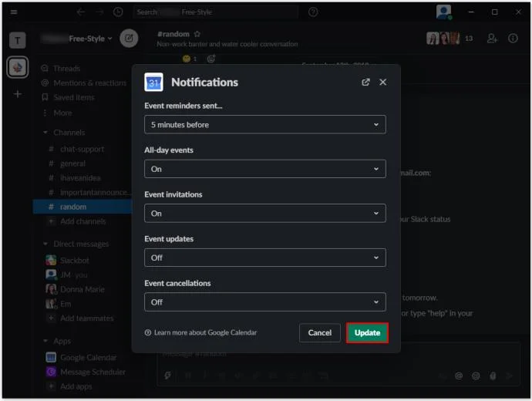Compose a new message icon
532x401 pixels.
(x=129, y=38)
